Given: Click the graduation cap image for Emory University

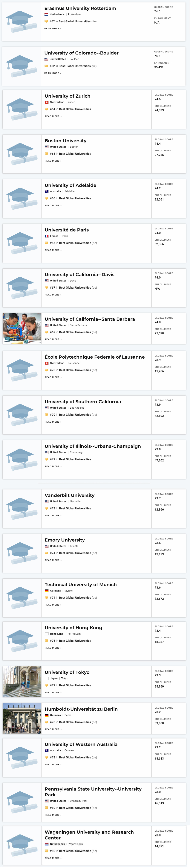Looking at the screenshot, I should (22, 553).
